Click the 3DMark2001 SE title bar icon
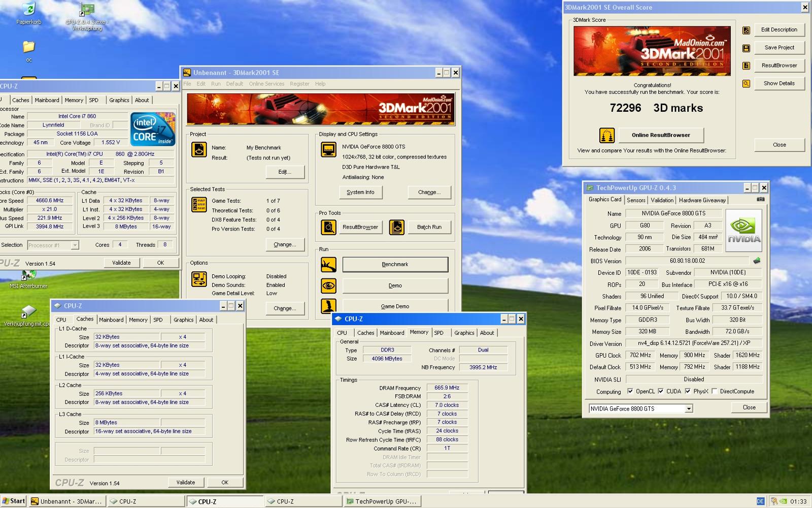The width and height of the screenshot is (812, 508). [187, 73]
